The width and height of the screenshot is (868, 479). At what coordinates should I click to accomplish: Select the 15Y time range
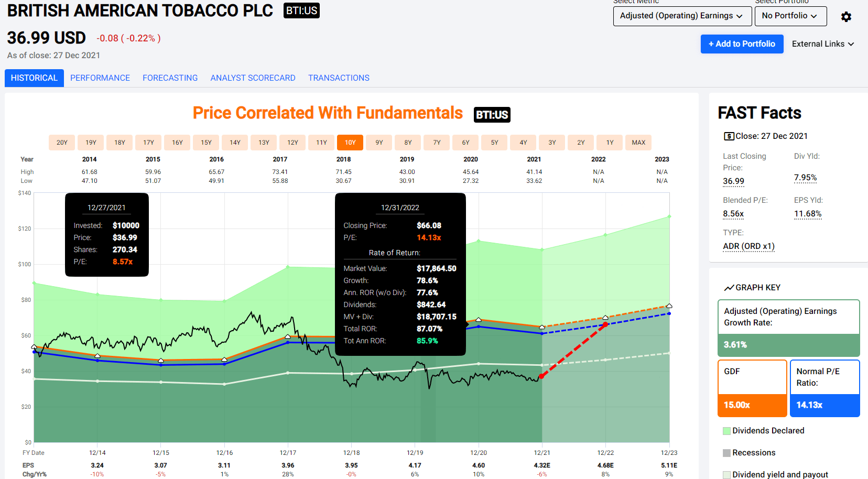point(206,143)
